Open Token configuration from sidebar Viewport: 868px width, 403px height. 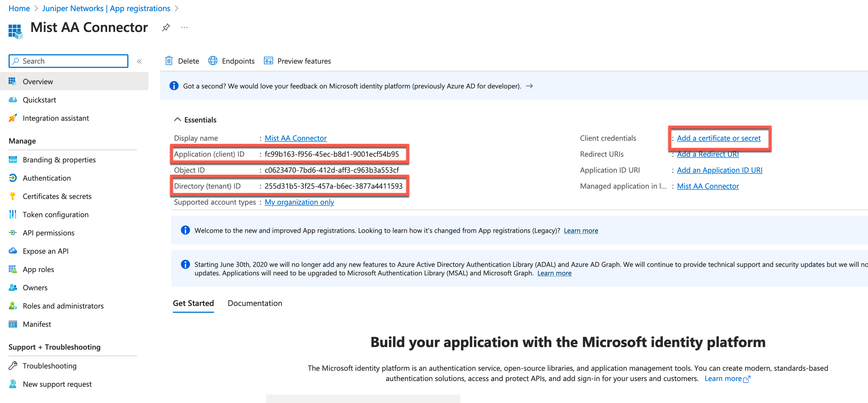[55, 214]
